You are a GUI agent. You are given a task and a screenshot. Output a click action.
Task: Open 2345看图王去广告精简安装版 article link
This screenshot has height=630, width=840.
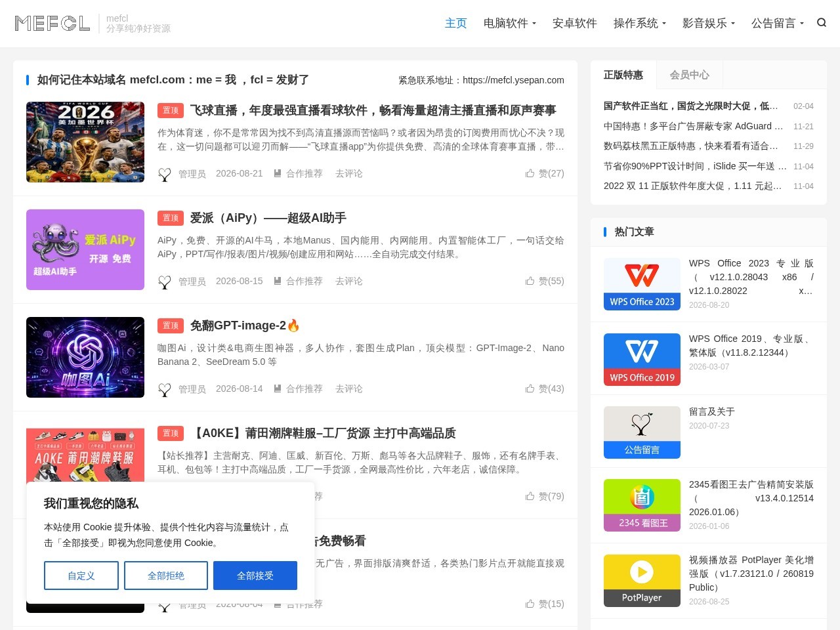pos(751,498)
